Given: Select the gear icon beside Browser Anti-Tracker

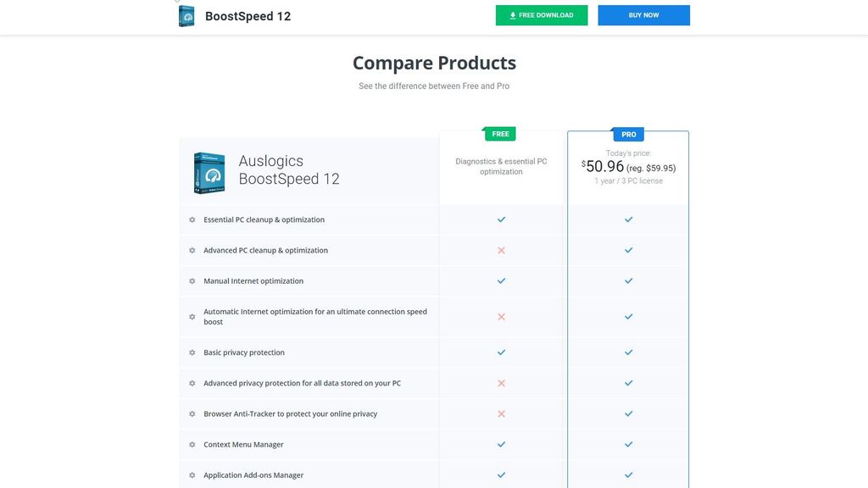Looking at the screenshot, I should [x=192, y=413].
